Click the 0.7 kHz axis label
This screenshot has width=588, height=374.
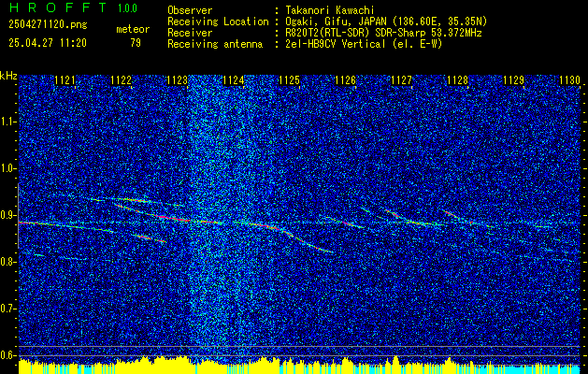coord(7,309)
